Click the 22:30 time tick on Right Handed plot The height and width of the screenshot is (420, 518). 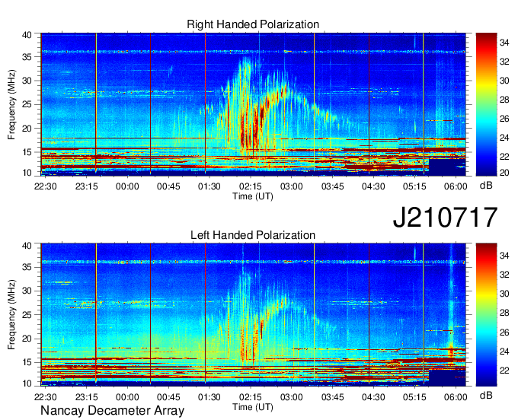(x=45, y=186)
